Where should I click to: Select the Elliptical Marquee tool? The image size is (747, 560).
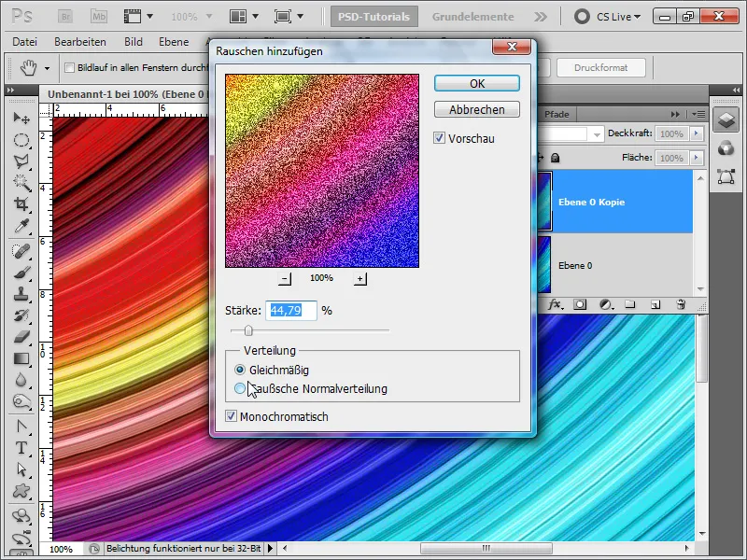[21, 140]
